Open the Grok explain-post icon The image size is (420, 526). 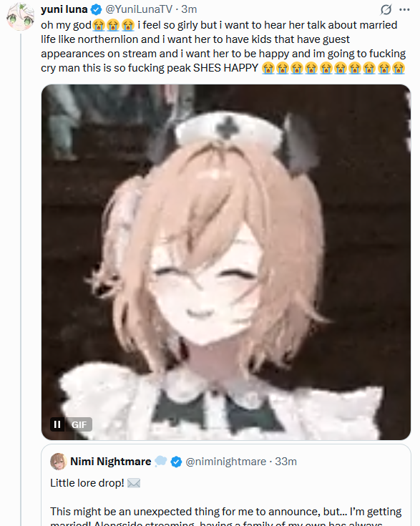click(x=386, y=9)
